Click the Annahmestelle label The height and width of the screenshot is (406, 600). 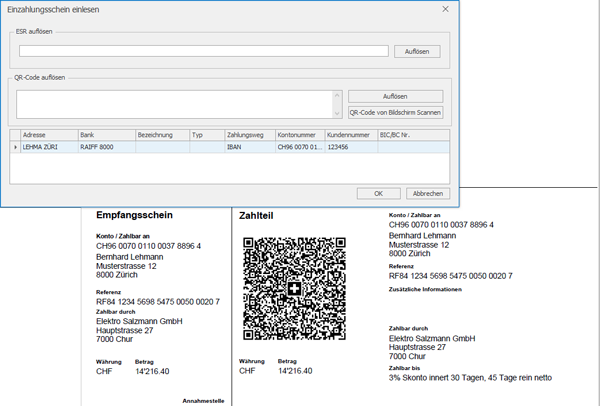203,401
